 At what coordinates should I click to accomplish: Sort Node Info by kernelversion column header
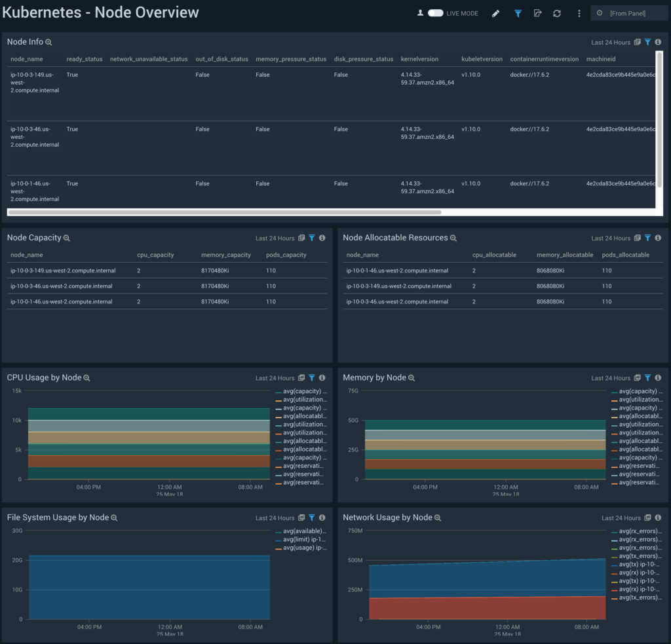[x=419, y=59]
